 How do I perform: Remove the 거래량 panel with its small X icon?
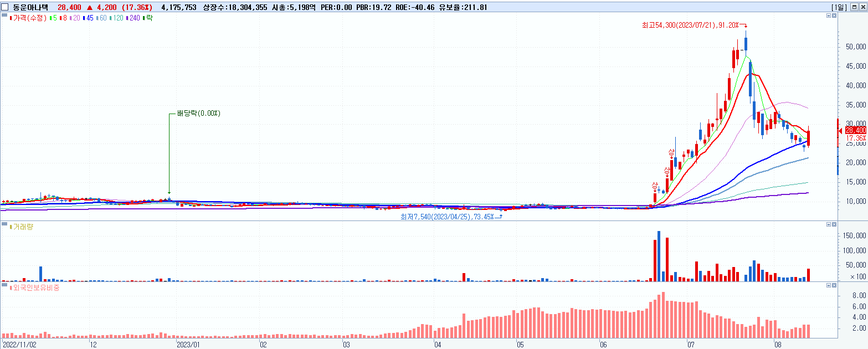coord(834,224)
